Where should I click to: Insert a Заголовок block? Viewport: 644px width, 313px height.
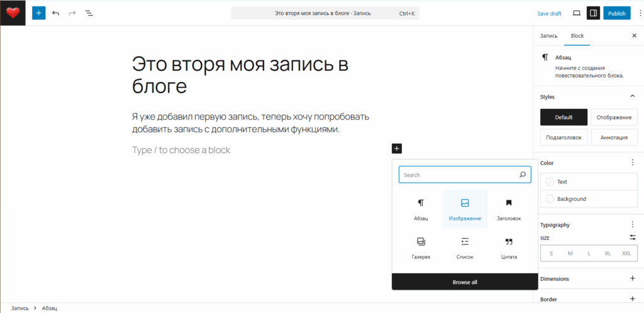coord(509,208)
